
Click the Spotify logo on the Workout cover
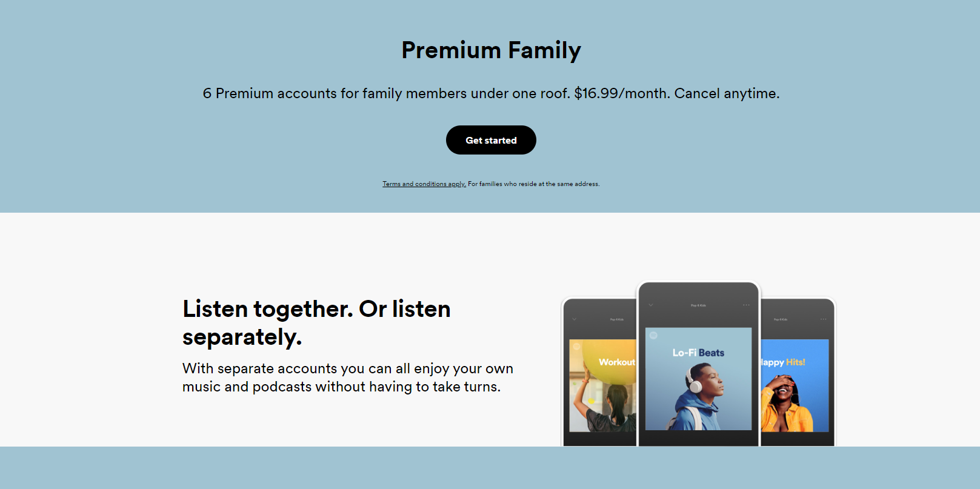[x=576, y=347]
